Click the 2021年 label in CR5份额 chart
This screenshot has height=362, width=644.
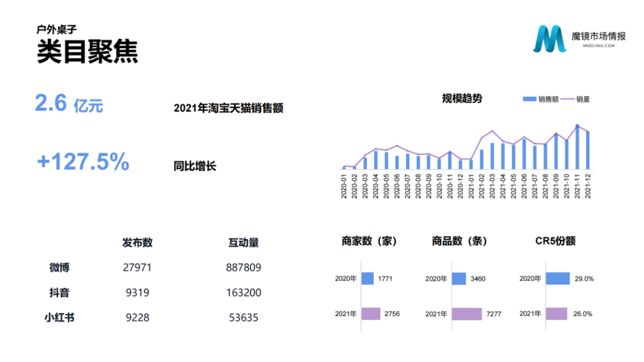(530, 314)
